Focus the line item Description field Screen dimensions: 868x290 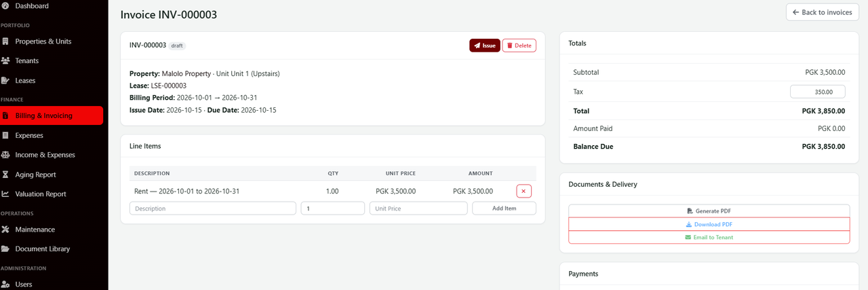pyautogui.click(x=213, y=209)
